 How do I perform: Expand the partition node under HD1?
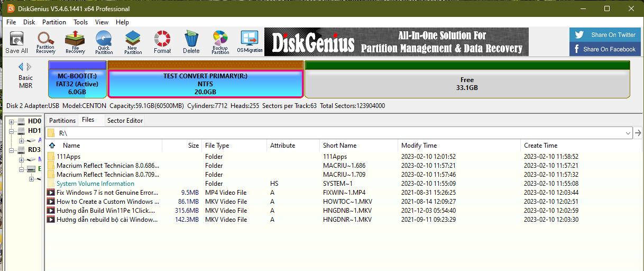[x=22, y=141]
